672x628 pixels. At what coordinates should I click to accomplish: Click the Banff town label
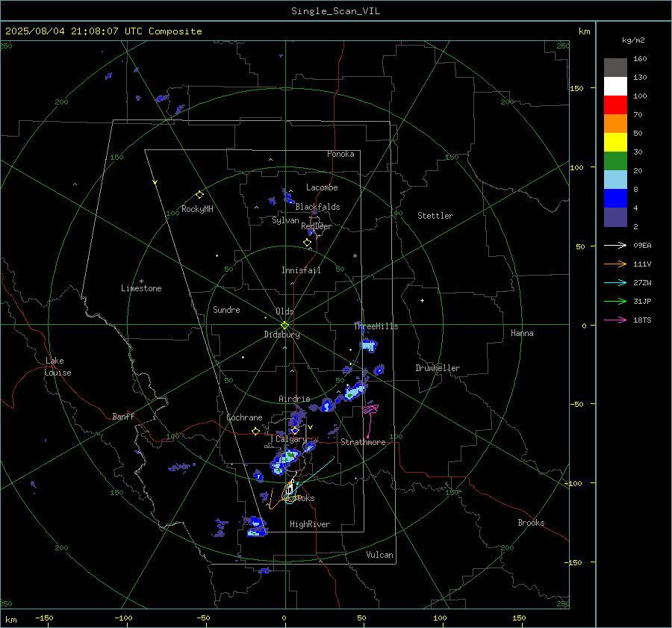click(x=123, y=416)
